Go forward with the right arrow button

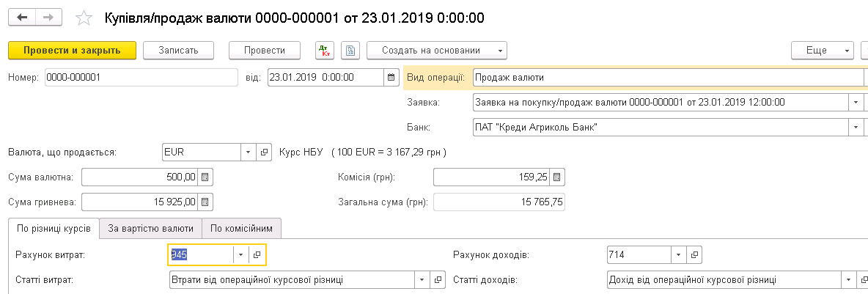[x=49, y=18]
